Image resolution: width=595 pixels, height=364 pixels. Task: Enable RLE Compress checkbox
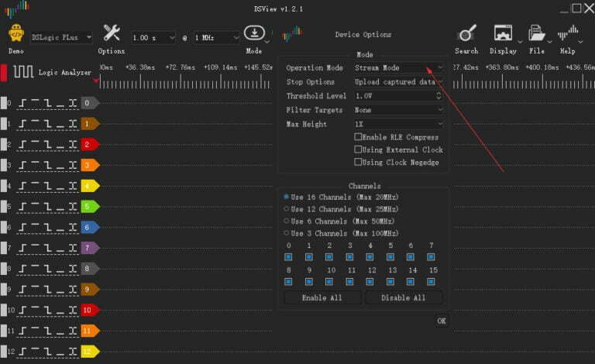[x=358, y=137]
